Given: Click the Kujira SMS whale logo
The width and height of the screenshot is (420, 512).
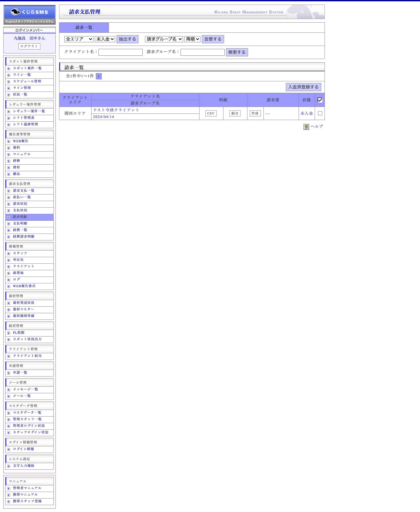Looking at the screenshot, I should [x=29, y=12].
